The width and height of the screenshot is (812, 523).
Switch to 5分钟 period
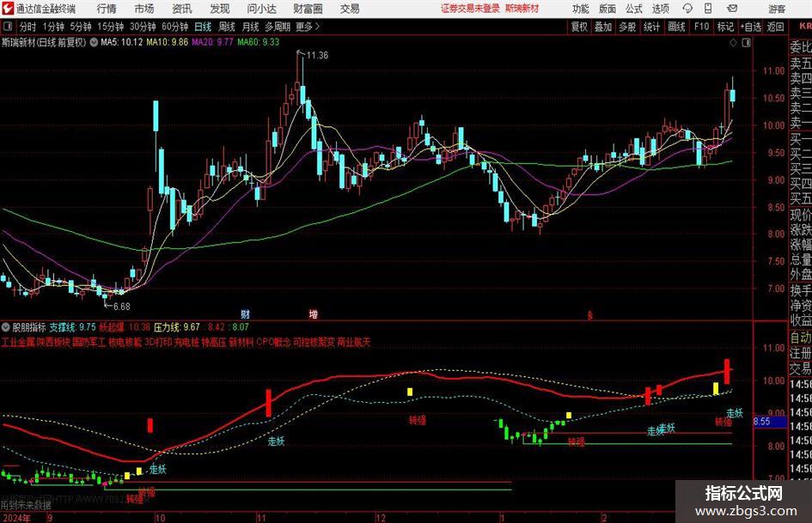[x=80, y=27]
